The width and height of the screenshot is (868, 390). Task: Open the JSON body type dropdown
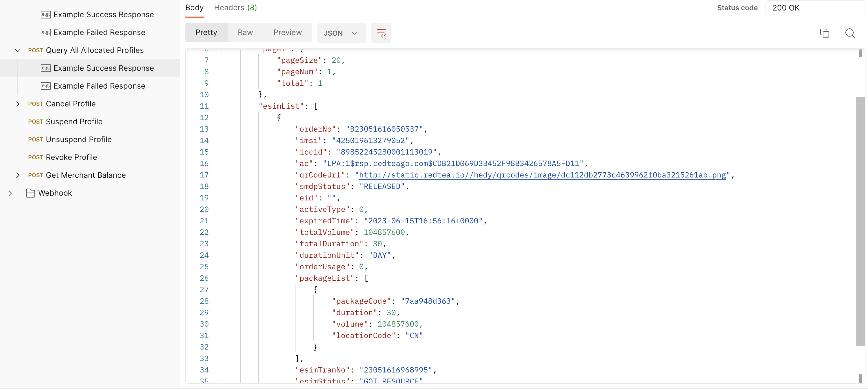[341, 33]
